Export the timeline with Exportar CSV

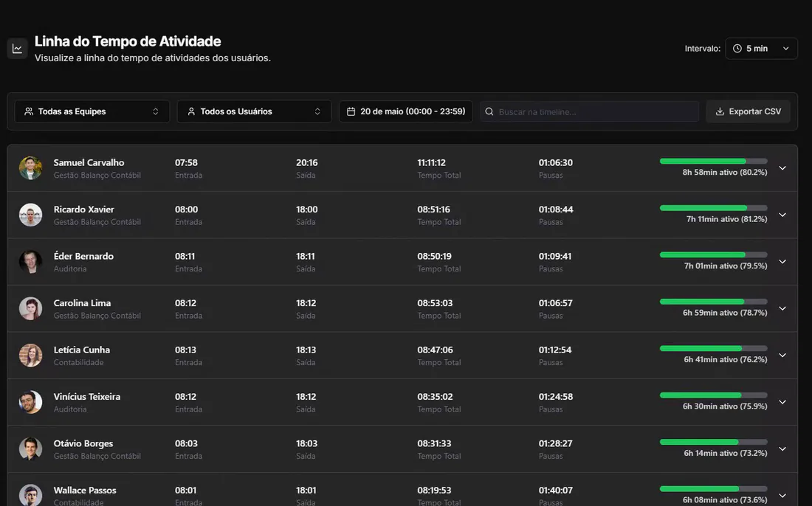[749, 111]
